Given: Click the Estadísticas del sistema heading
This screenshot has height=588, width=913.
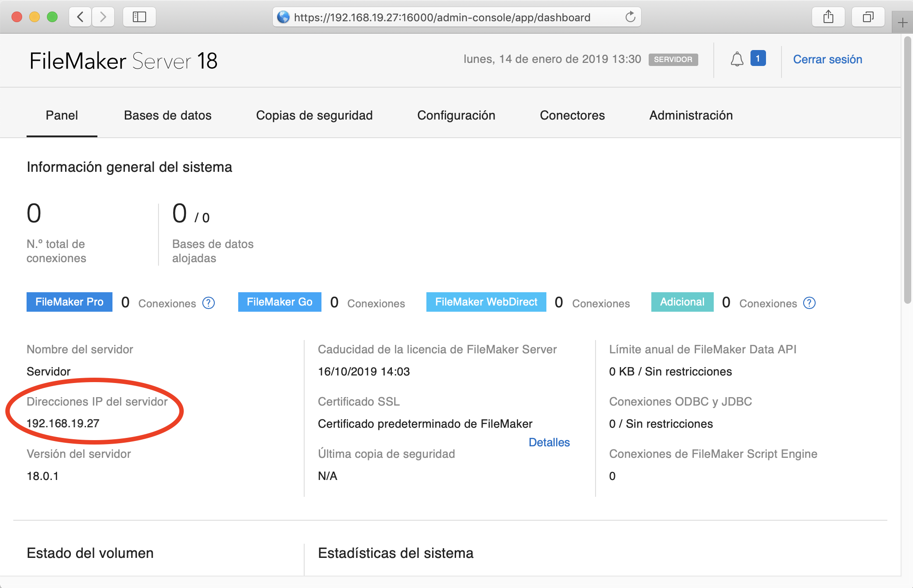Looking at the screenshot, I should pos(396,553).
